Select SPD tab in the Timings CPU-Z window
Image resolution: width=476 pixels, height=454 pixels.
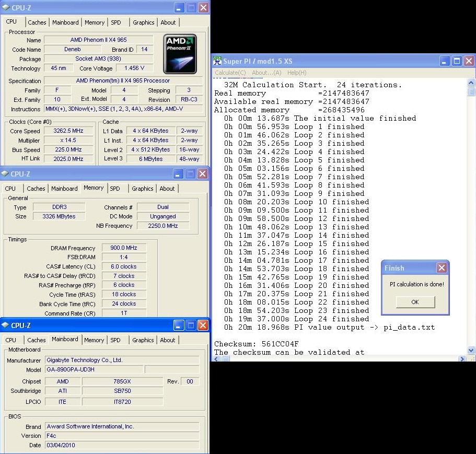(115, 189)
